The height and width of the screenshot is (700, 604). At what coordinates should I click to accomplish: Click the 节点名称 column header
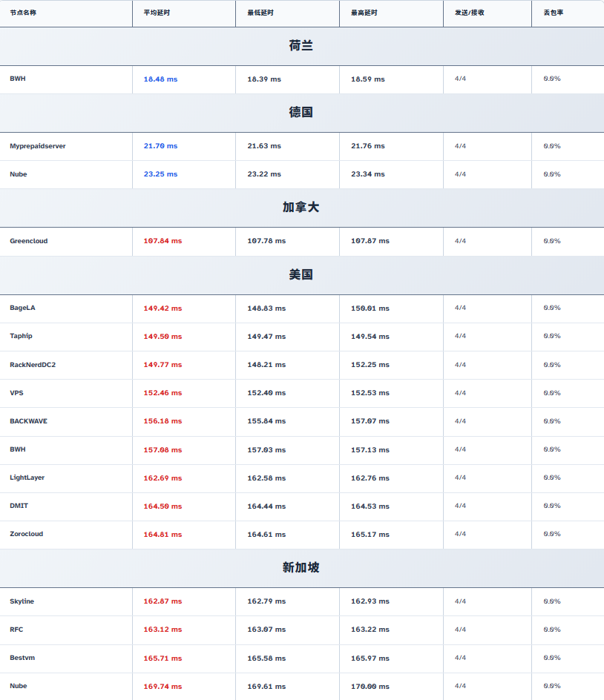coord(23,13)
